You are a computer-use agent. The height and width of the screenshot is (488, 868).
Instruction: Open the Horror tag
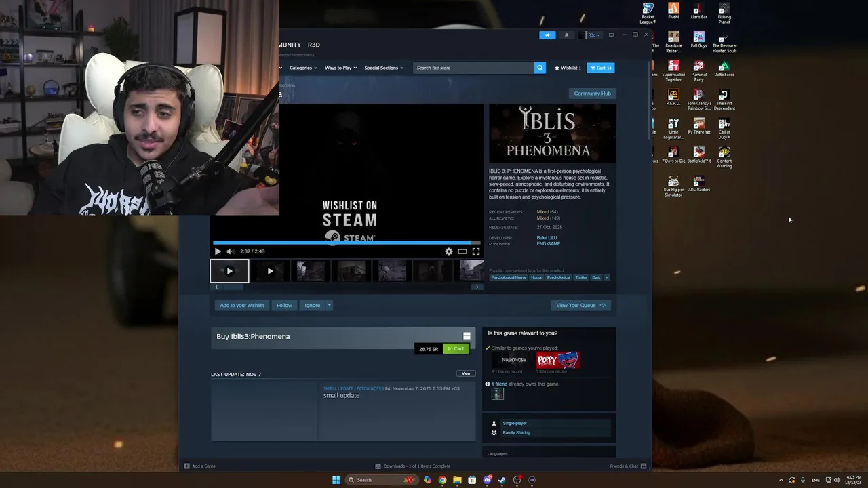pyautogui.click(x=536, y=277)
